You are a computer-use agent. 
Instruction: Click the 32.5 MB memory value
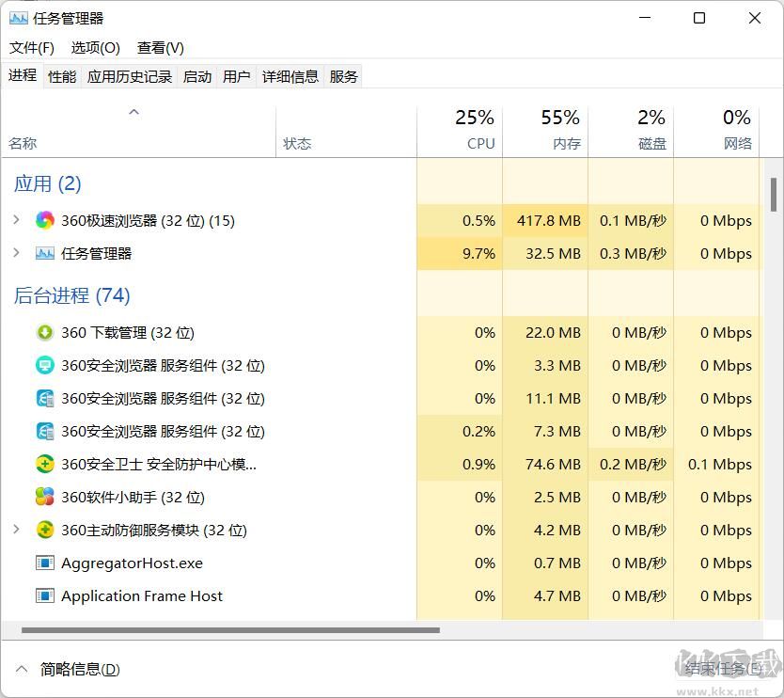(553, 253)
